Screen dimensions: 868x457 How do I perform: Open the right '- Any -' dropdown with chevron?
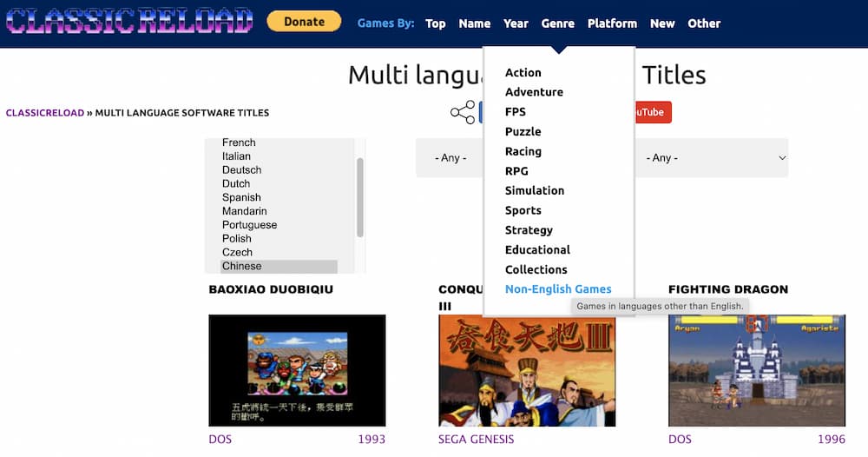[x=712, y=158]
